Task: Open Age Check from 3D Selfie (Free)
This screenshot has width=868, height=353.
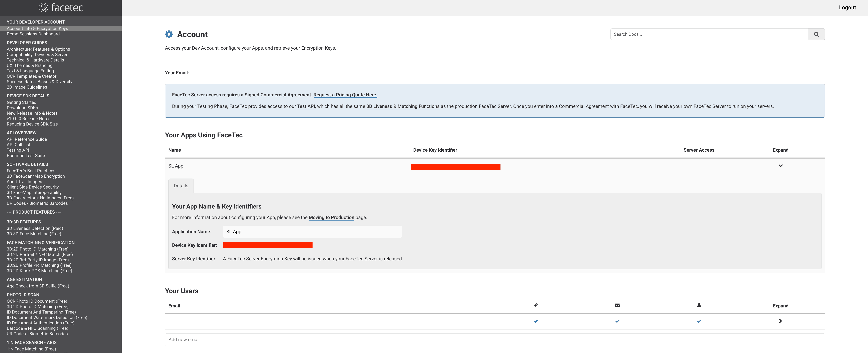Action: point(38,286)
